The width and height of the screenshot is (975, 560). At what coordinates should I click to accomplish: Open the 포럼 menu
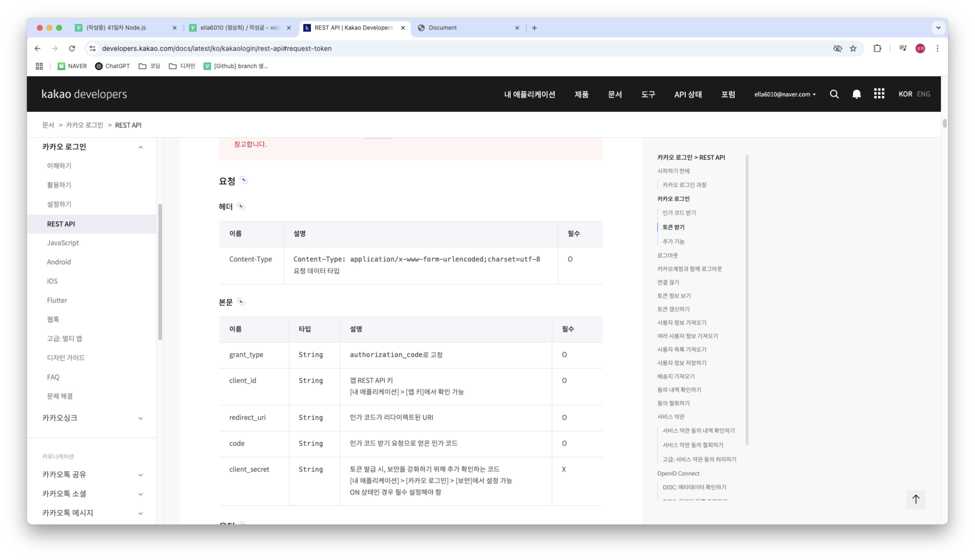(x=728, y=94)
